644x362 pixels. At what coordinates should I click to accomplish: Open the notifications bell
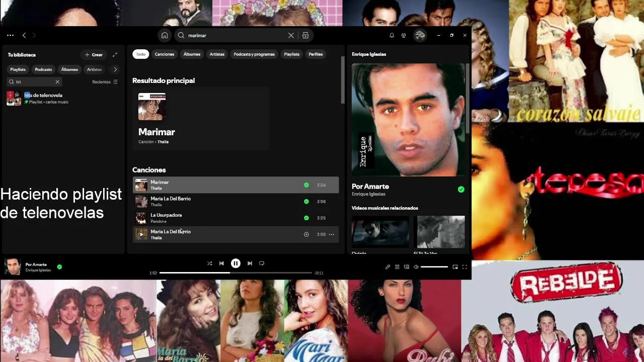tap(391, 35)
